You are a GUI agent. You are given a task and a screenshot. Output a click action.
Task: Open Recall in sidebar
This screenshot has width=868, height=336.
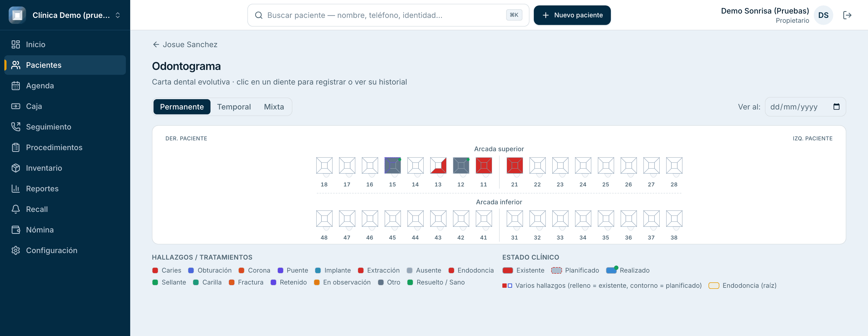pyautogui.click(x=65, y=209)
